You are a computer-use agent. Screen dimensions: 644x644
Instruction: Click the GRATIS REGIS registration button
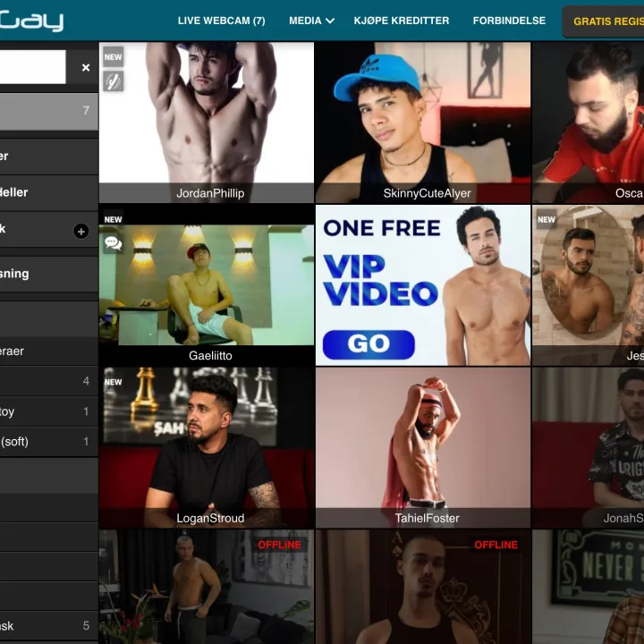point(603,21)
